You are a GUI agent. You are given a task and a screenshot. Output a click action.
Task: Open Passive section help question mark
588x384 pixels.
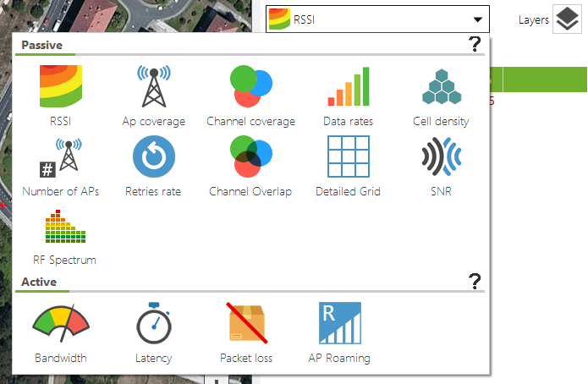tap(475, 44)
